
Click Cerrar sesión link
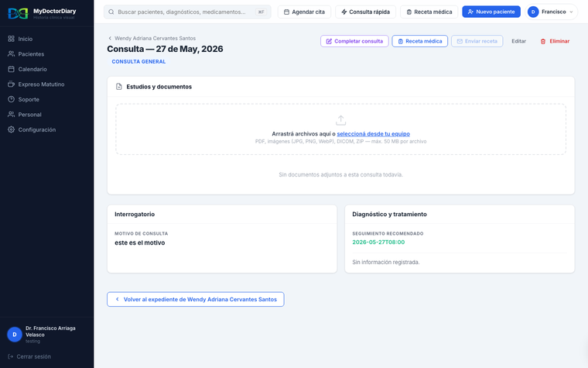[x=29, y=356]
